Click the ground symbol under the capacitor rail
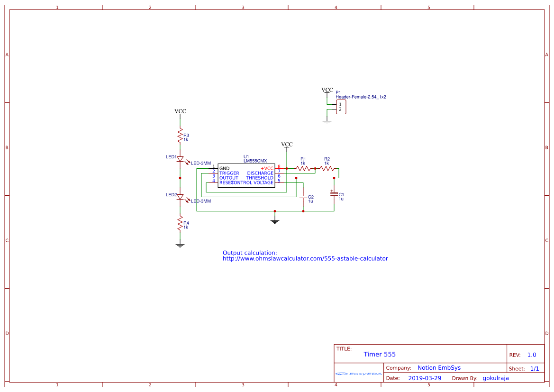The image size is (554, 392). point(275,221)
